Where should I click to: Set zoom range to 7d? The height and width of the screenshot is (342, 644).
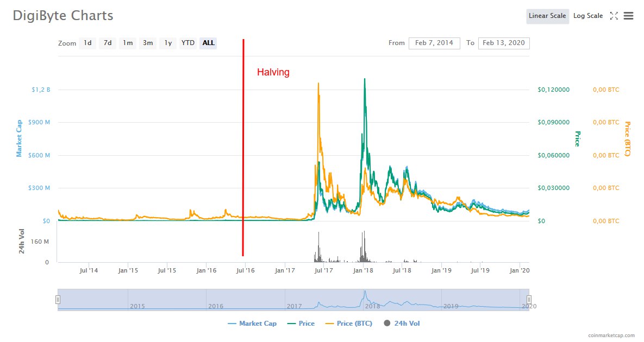point(108,43)
